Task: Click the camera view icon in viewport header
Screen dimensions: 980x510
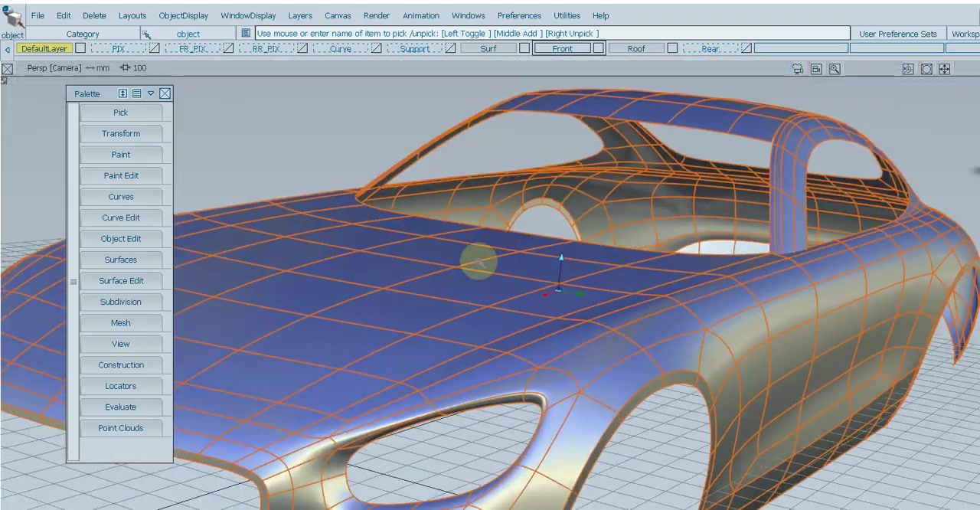Action: coord(798,69)
